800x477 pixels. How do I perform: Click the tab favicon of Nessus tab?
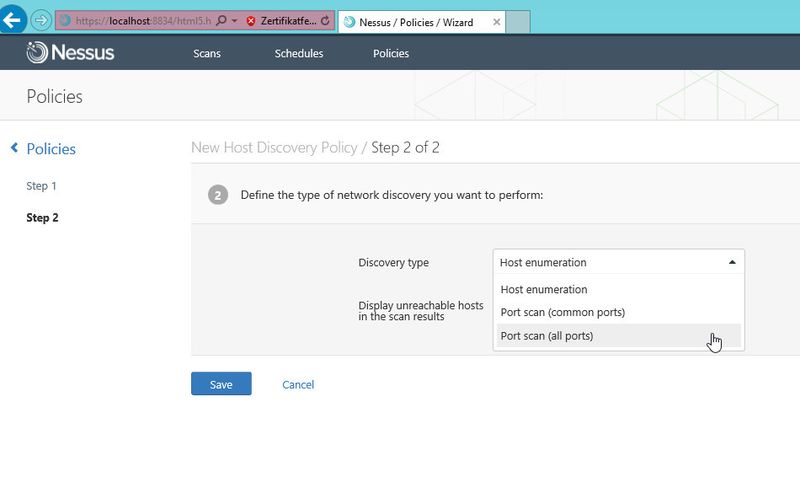(349, 22)
